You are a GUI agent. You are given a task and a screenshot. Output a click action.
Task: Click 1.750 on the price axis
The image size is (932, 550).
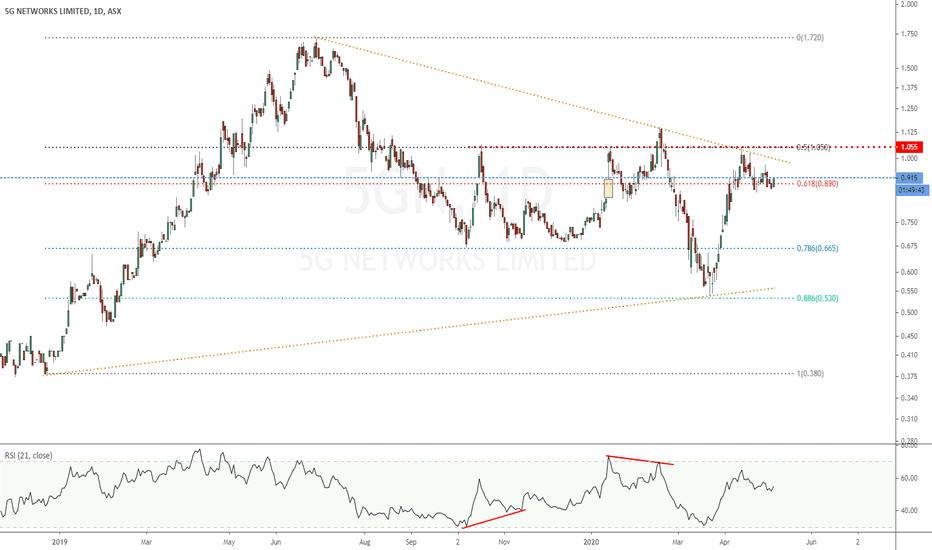click(x=909, y=34)
